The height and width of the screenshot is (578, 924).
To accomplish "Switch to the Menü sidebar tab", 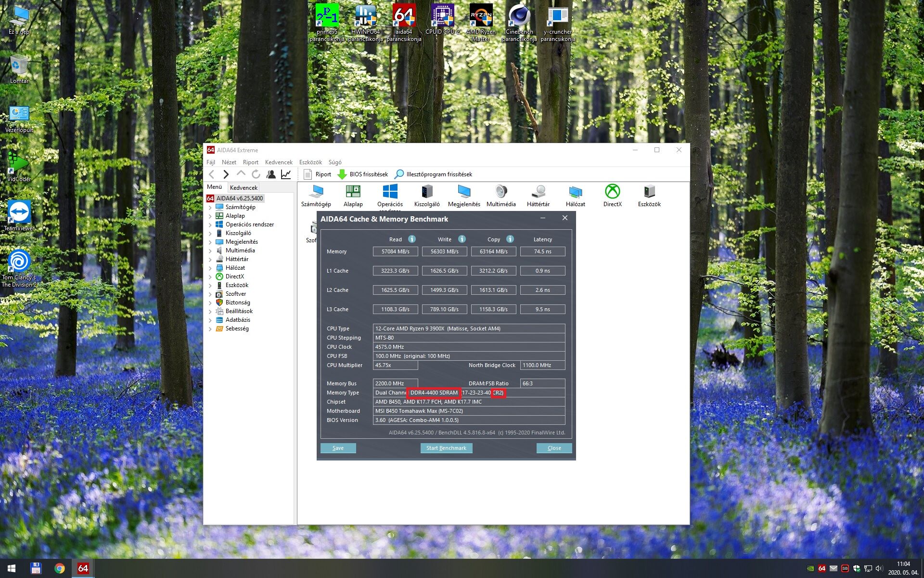I will pyautogui.click(x=215, y=187).
